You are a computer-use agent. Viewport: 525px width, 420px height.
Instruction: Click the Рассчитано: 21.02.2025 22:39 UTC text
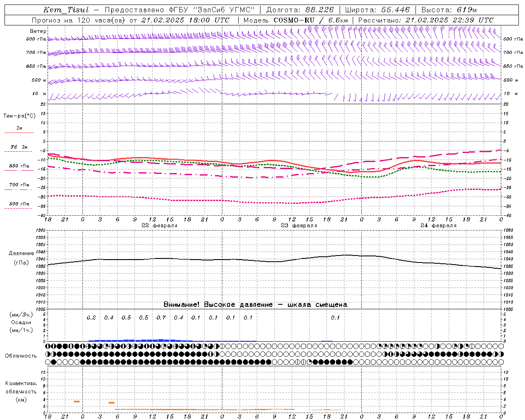pyautogui.click(x=426, y=20)
